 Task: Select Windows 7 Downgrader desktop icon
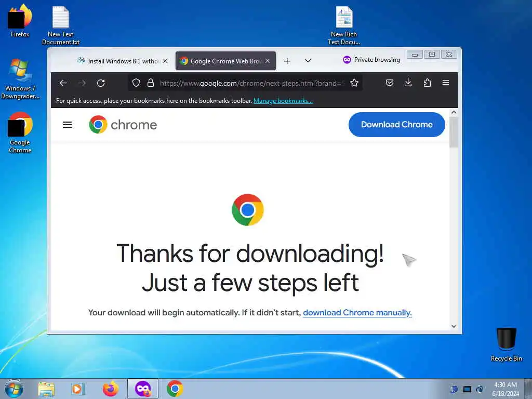[x=20, y=79]
